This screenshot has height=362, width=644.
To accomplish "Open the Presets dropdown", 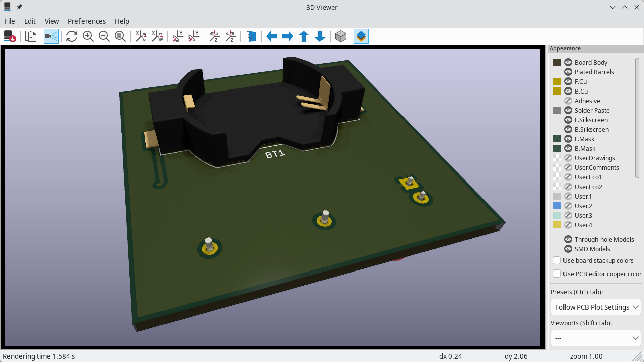I will [x=596, y=307].
